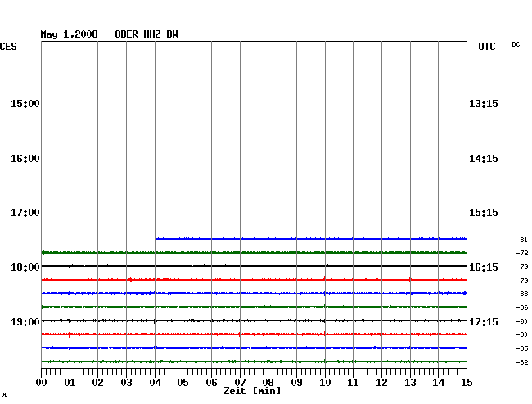Click the DC offset value -80
This screenshot has width=532, height=404.
click(522, 334)
